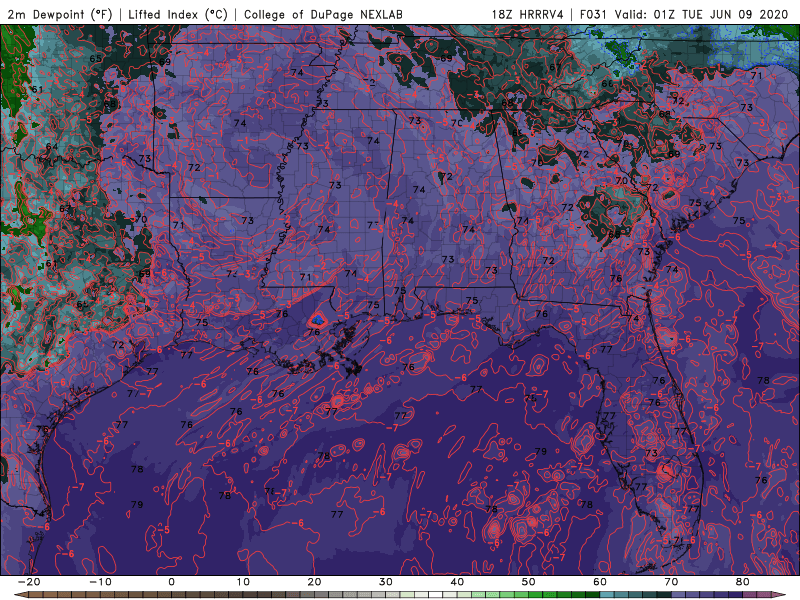
Task: Click the "66" dewpoint value on the map
Action: (607, 84)
